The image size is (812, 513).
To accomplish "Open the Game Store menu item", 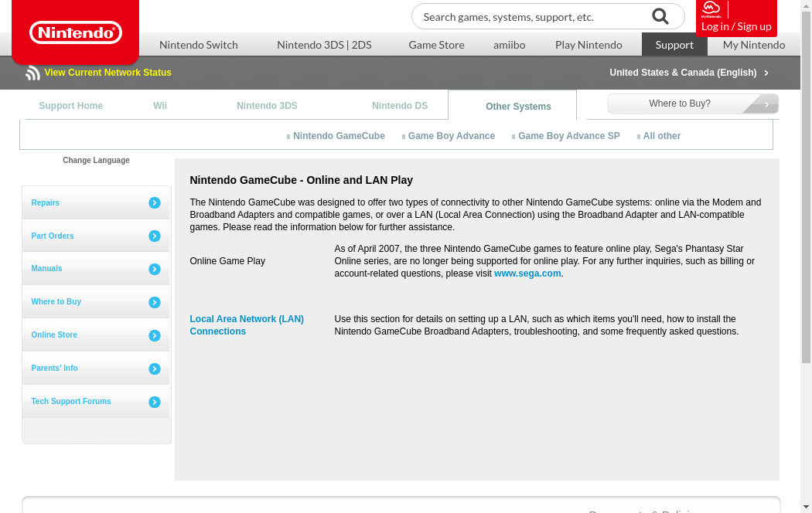I will (436, 45).
